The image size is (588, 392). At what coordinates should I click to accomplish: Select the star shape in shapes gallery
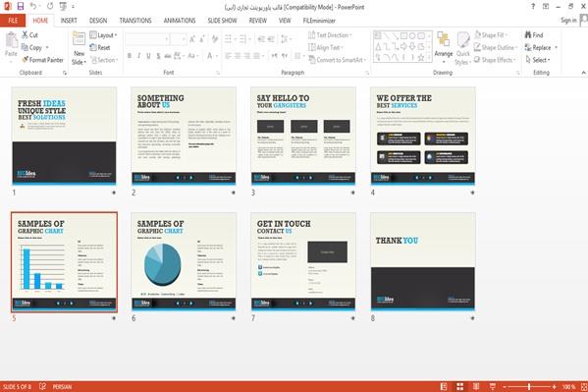[x=421, y=57]
